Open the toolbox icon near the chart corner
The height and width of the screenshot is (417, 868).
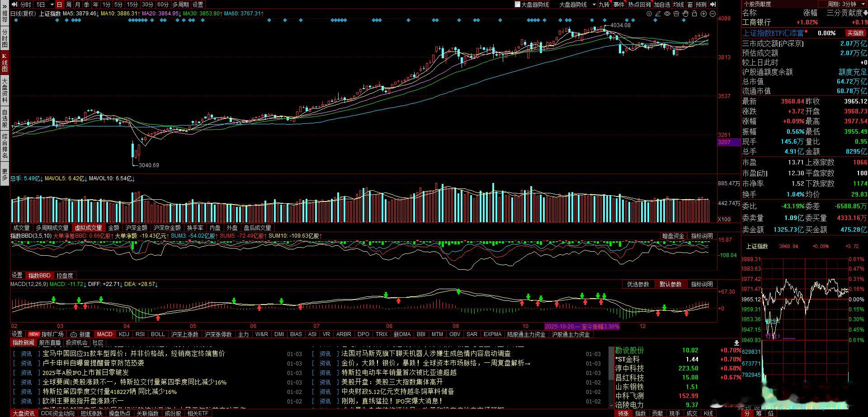[x=676, y=14]
